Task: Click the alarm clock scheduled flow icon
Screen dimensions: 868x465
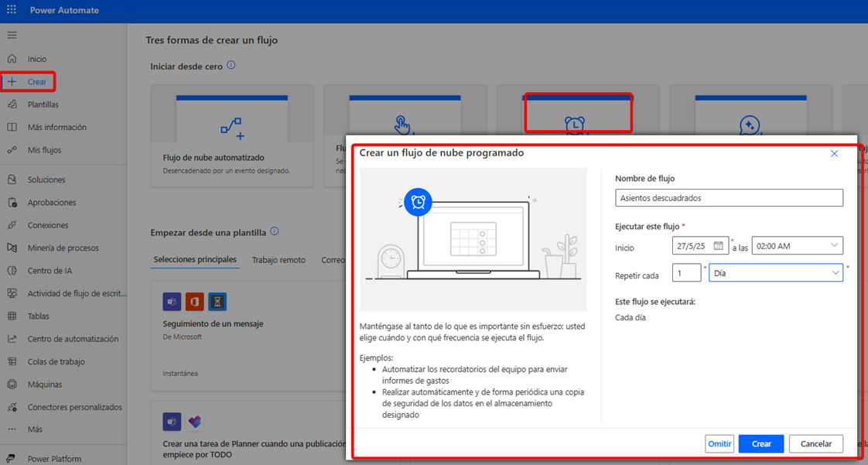Action: click(x=576, y=125)
